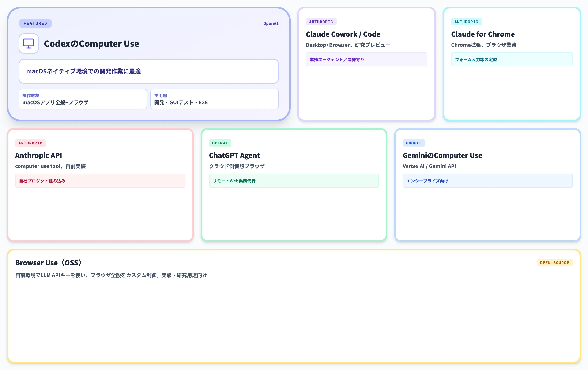Click the エンタープライズ向け tag
588x370 pixels.
click(x=487, y=181)
